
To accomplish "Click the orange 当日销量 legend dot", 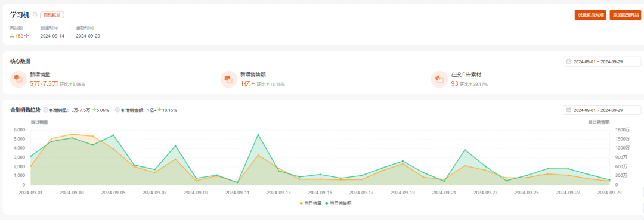I will click(x=302, y=203).
